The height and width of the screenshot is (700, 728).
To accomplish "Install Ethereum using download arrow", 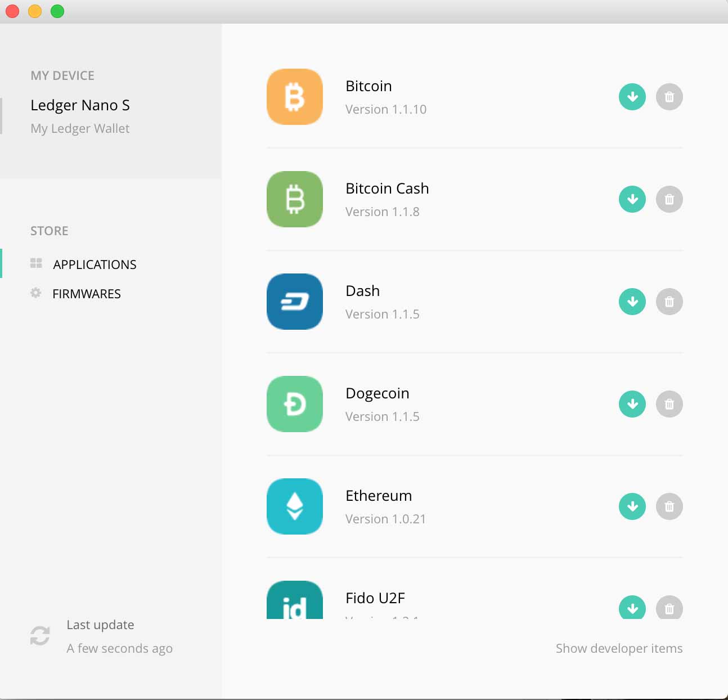I will click(x=632, y=506).
